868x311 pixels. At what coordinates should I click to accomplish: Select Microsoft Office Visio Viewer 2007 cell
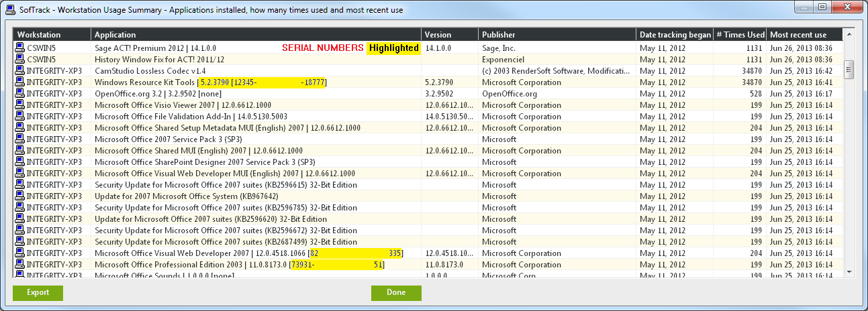(x=256, y=105)
